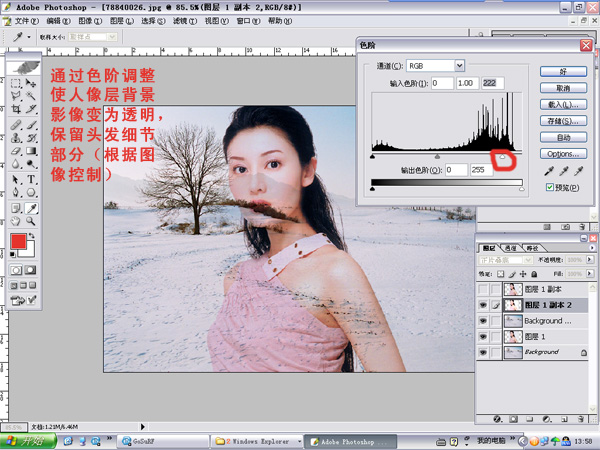Select the Crop tool

(16, 109)
